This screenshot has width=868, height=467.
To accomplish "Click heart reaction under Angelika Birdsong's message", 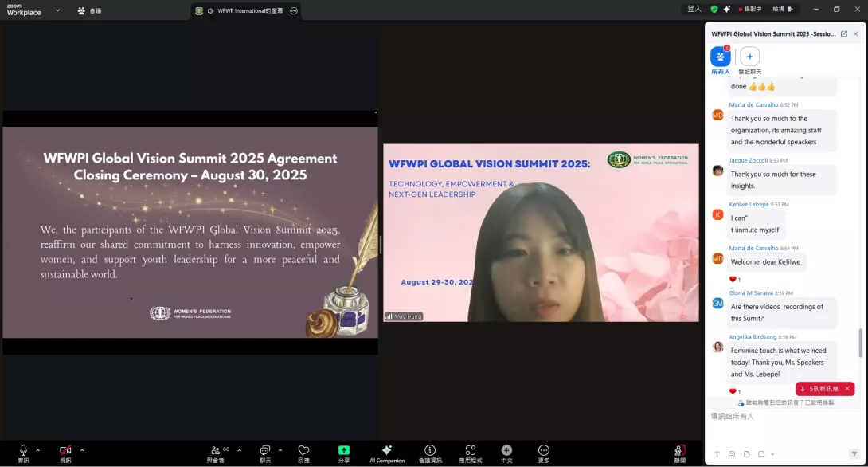I will point(735,391).
